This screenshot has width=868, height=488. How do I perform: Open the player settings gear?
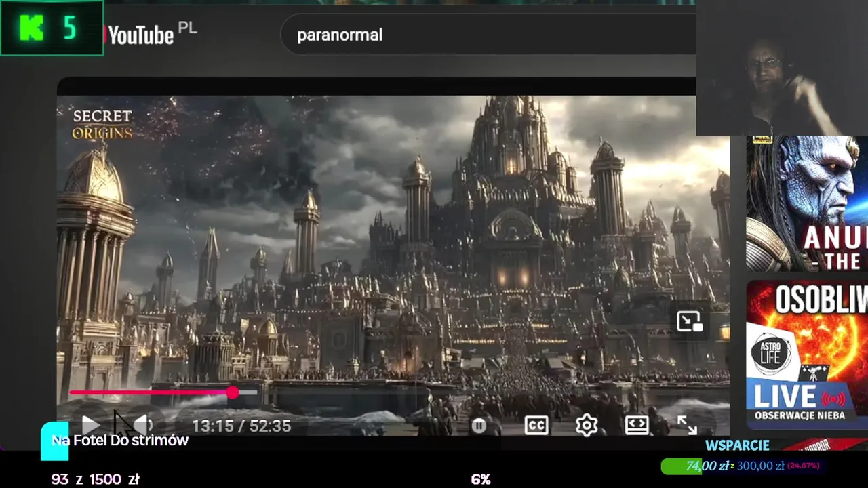[x=587, y=426]
